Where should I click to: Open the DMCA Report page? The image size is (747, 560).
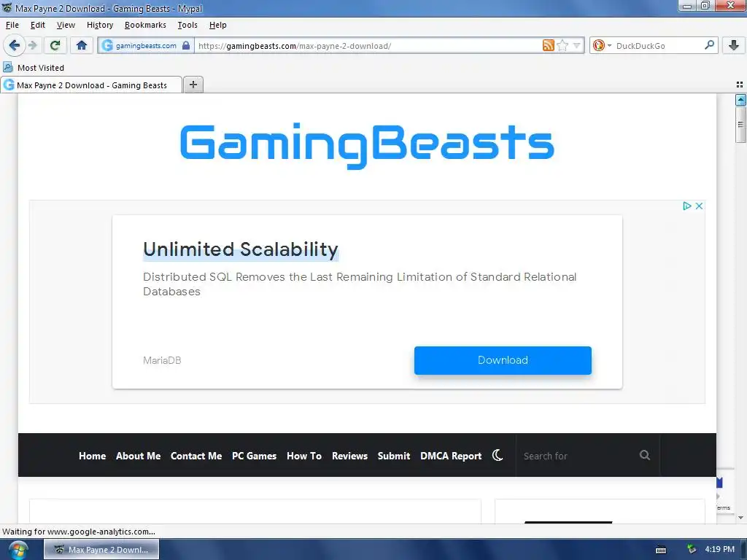tap(451, 456)
